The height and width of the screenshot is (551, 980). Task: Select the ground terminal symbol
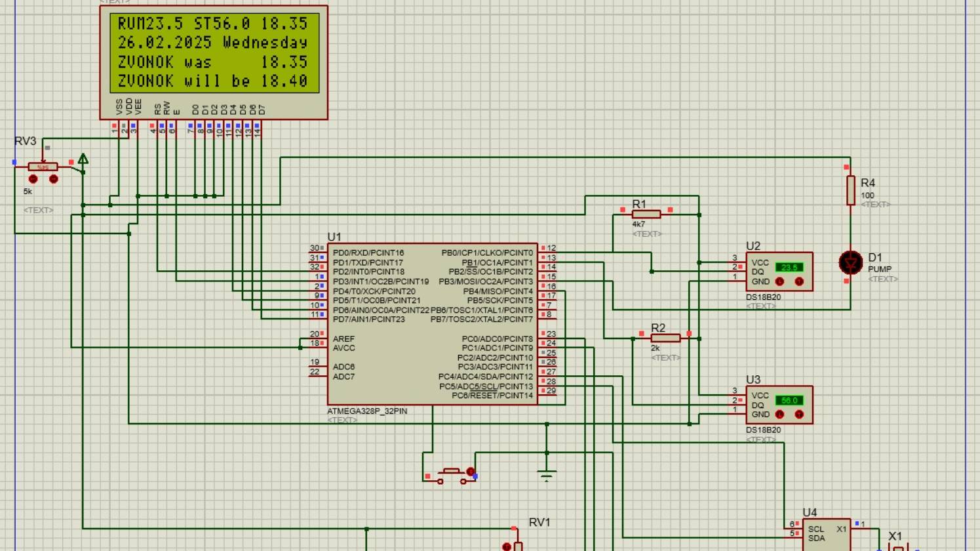pos(547,475)
